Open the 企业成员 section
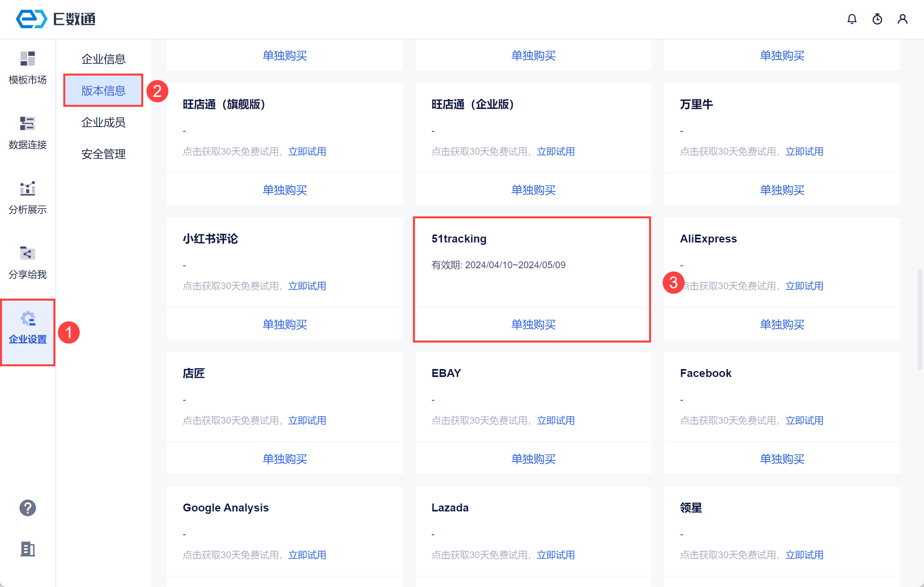Viewport: 924px width, 587px height. pos(103,122)
